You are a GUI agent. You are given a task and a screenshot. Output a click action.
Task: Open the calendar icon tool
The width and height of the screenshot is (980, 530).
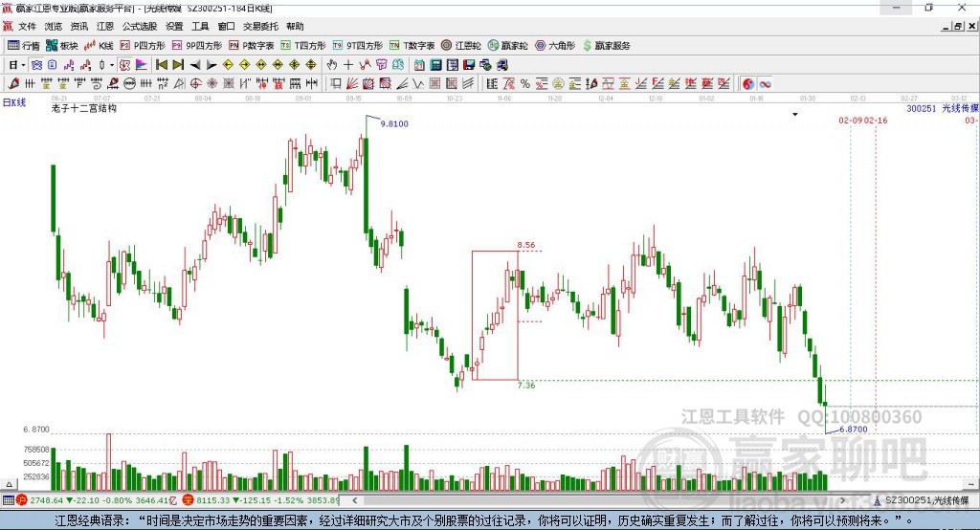(419, 65)
